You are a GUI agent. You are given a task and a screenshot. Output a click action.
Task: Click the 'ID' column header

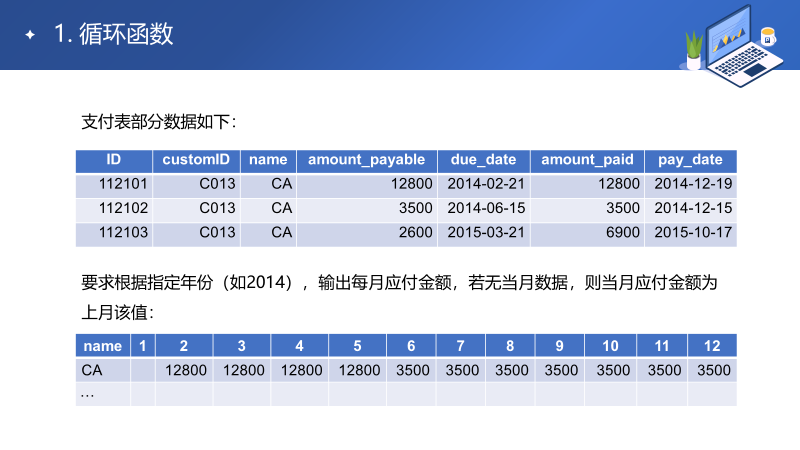114,160
